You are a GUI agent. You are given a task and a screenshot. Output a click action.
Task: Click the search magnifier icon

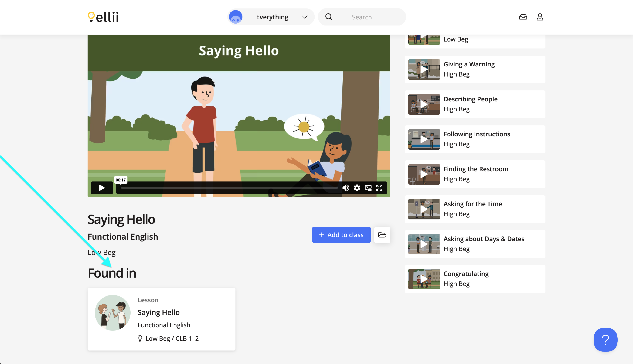click(329, 17)
